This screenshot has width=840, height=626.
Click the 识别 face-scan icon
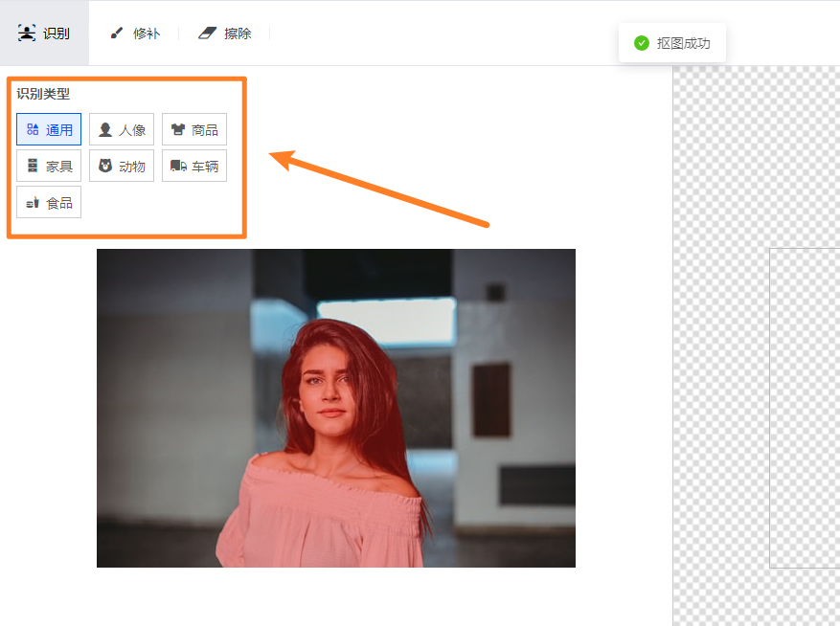(x=27, y=34)
